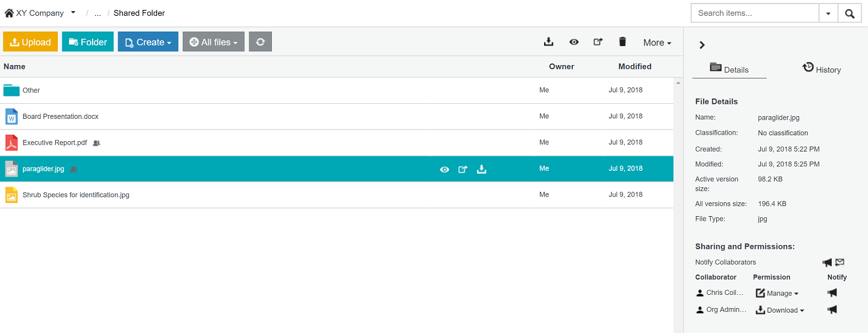Click the megaphone icon beside Notify Collaborators
868x333 pixels.
coord(827,262)
